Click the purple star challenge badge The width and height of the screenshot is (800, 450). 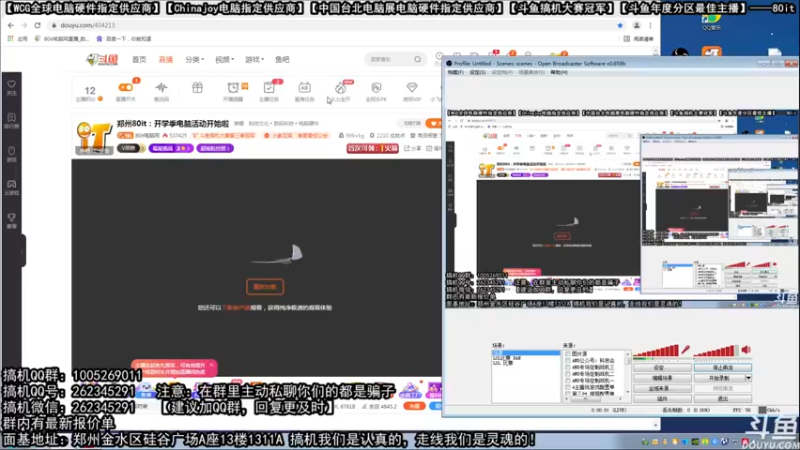tap(171, 148)
